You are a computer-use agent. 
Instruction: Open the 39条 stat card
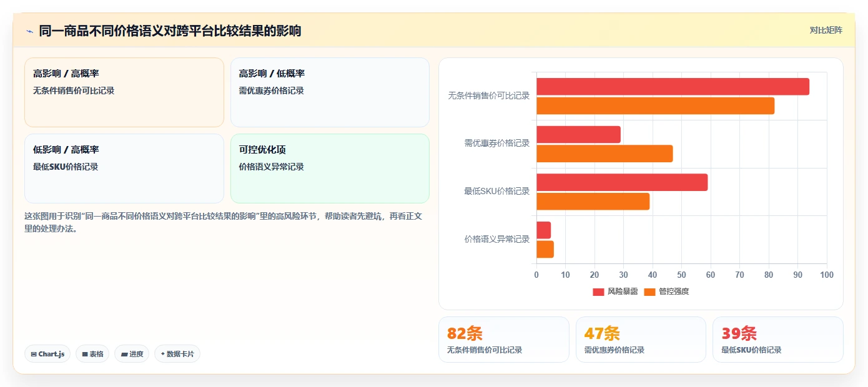pos(778,340)
